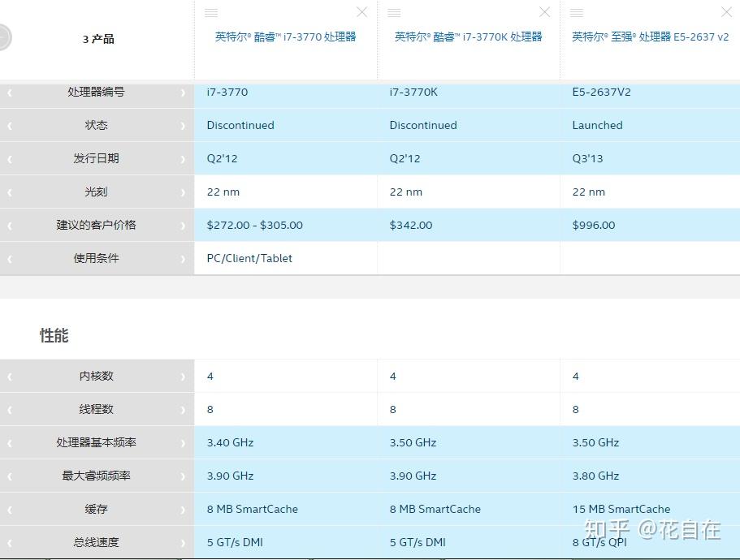Screen dimensions: 740x560
Task: Open the 英特尔 酷睿 i7-3770 处理器 link
Action: (x=286, y=37)
